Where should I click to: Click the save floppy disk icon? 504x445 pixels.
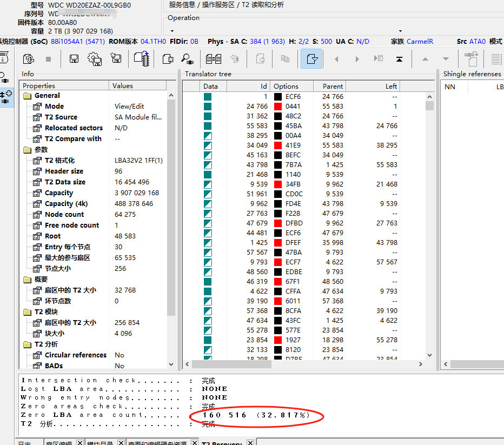coord(74,59)
